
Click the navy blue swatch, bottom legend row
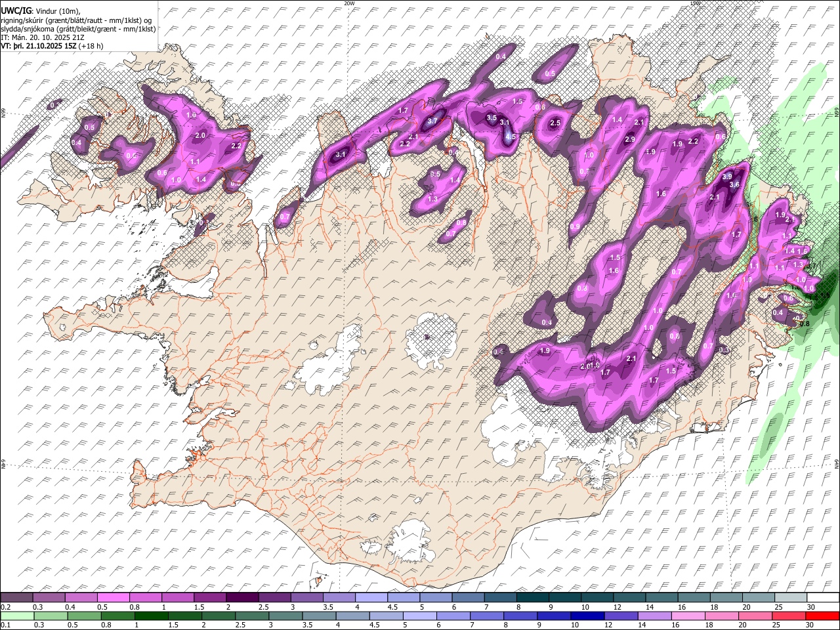[586, 616]
